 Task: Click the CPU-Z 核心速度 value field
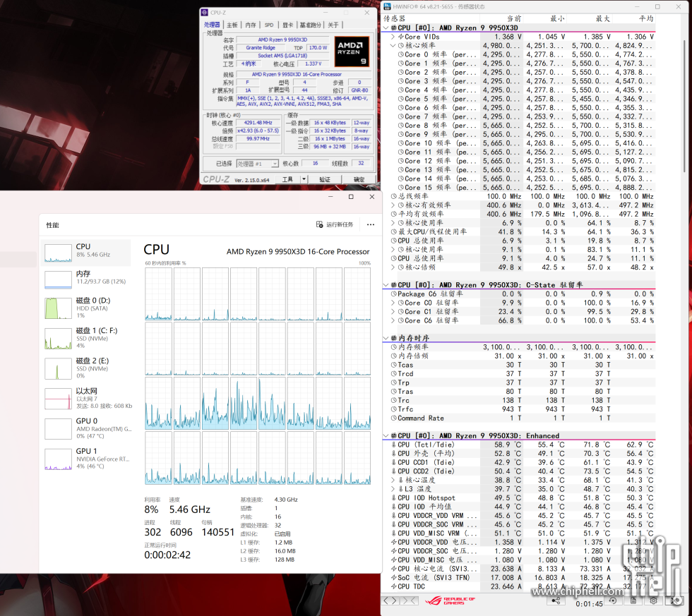(258, 123)
